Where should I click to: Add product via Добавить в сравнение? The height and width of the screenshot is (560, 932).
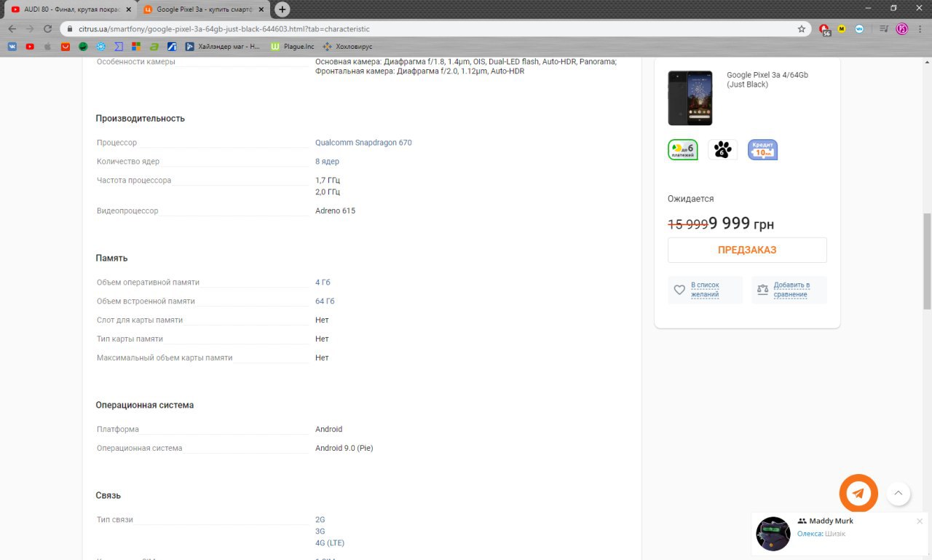tap(789, 289)
